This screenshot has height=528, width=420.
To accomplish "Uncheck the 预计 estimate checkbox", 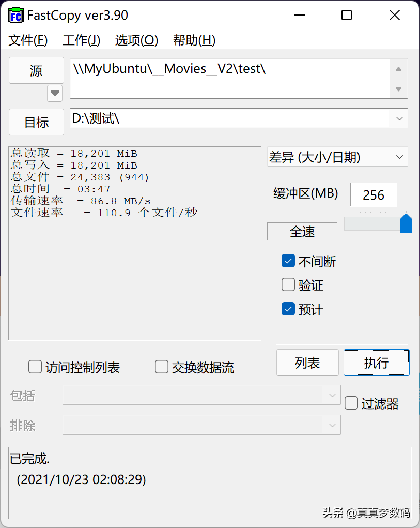I will click(x=288, y=309).
